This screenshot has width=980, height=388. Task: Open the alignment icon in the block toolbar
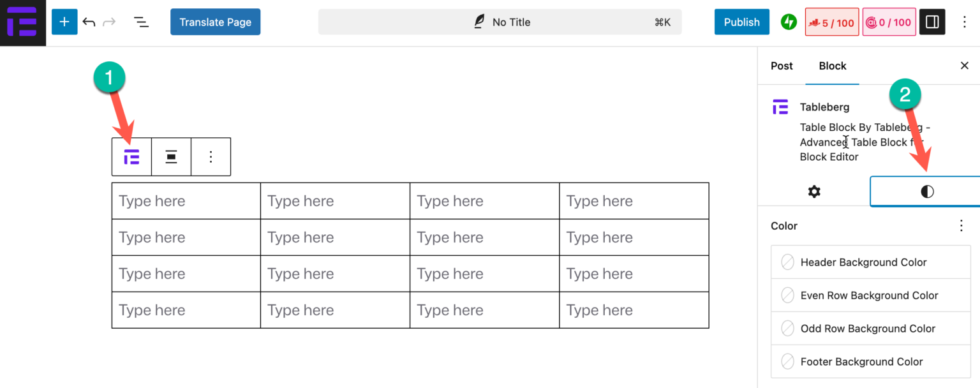click(x=171, y=156)
